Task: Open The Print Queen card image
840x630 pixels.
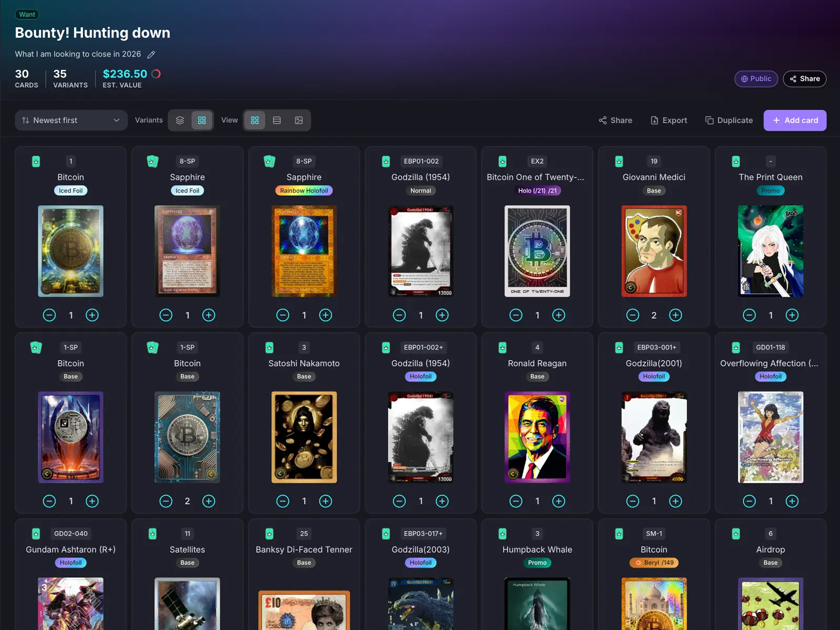Action: pyautogui.click(x=771, y=251)
